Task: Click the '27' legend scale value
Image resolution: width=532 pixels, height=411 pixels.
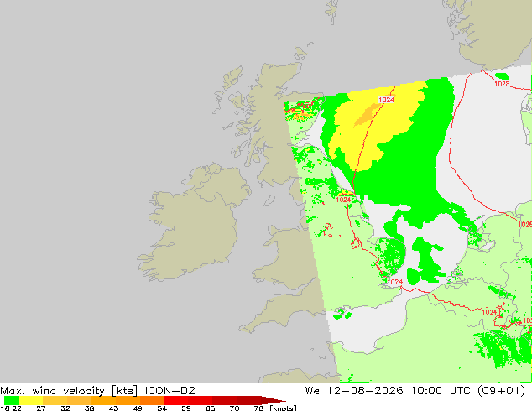Action: tap(41, 408)
